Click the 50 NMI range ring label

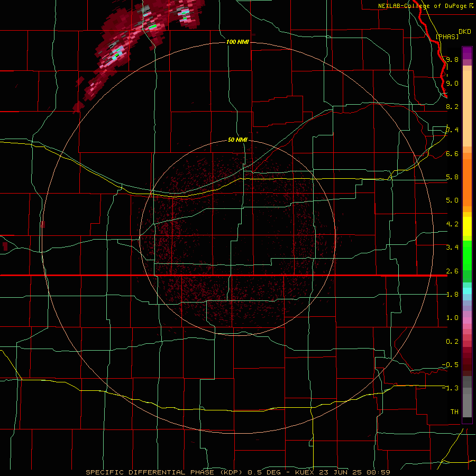point(237,140)
